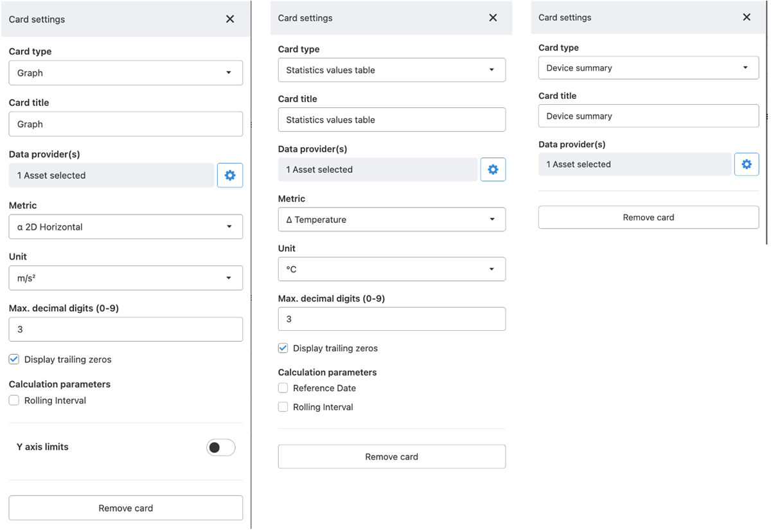Uncheck Display trailing zeros on the Graph card
The height and width of the screenshot is (532, 771).
[13, 359]
